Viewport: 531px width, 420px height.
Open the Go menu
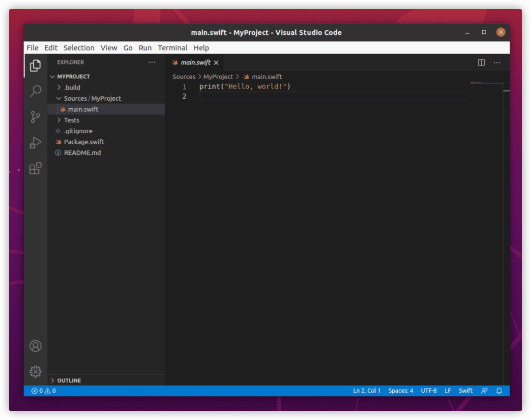[x=128, y=48]
